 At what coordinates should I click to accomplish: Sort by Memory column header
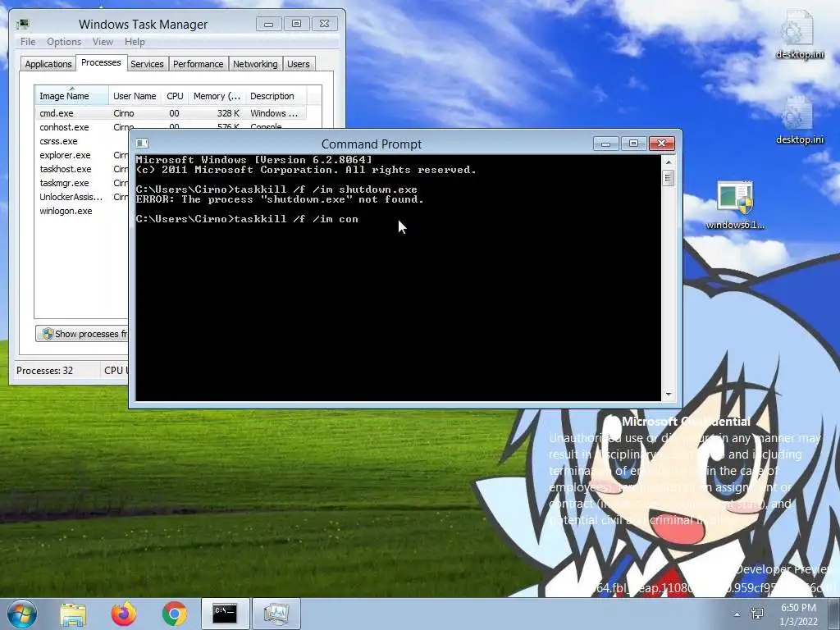coord(217,96)
